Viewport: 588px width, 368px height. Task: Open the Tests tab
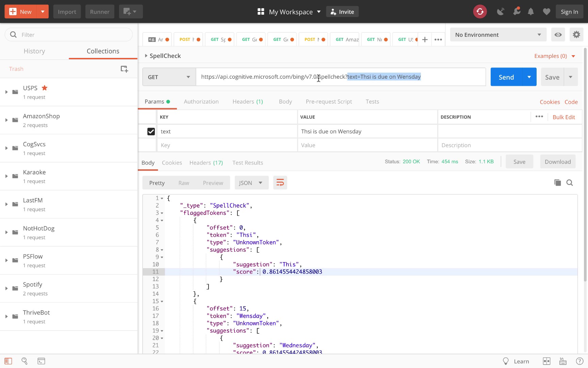[x=372, y=102]
